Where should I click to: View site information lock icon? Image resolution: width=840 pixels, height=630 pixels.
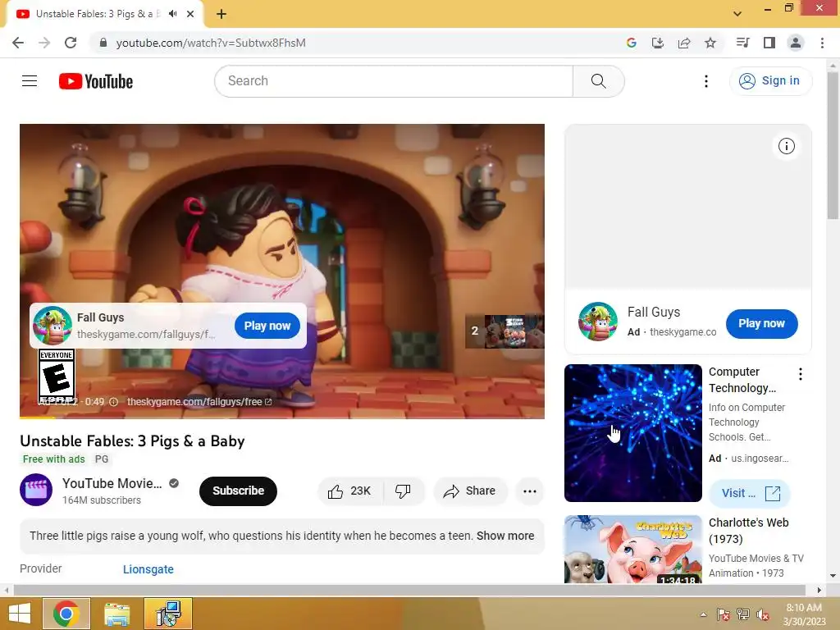pos(103,43)
